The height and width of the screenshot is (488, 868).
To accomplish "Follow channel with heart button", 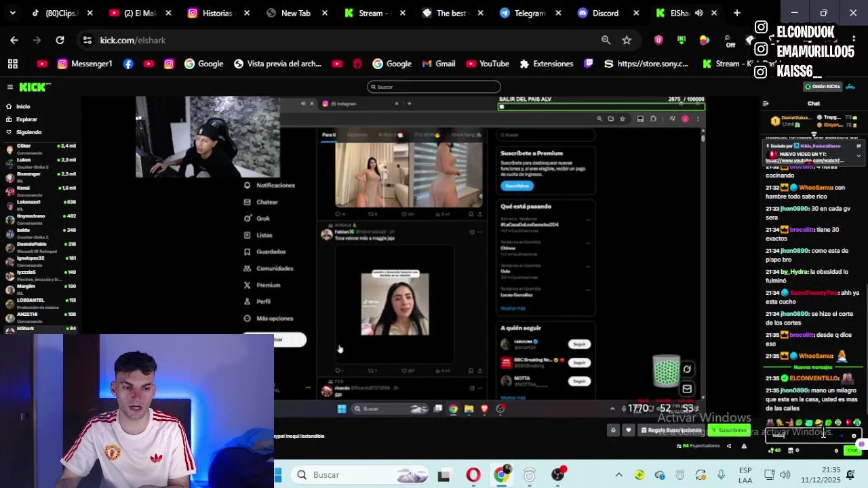I will (629, 430).
